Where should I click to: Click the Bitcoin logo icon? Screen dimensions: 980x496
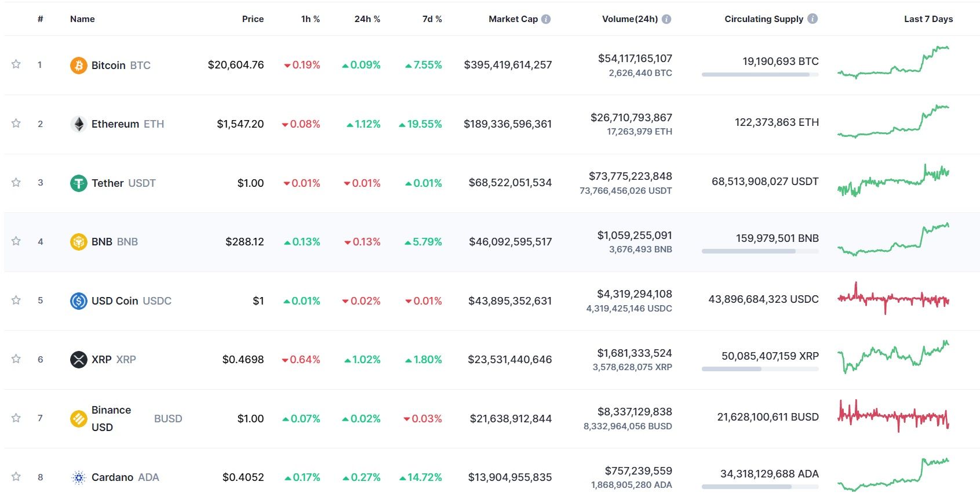(79, 65)
